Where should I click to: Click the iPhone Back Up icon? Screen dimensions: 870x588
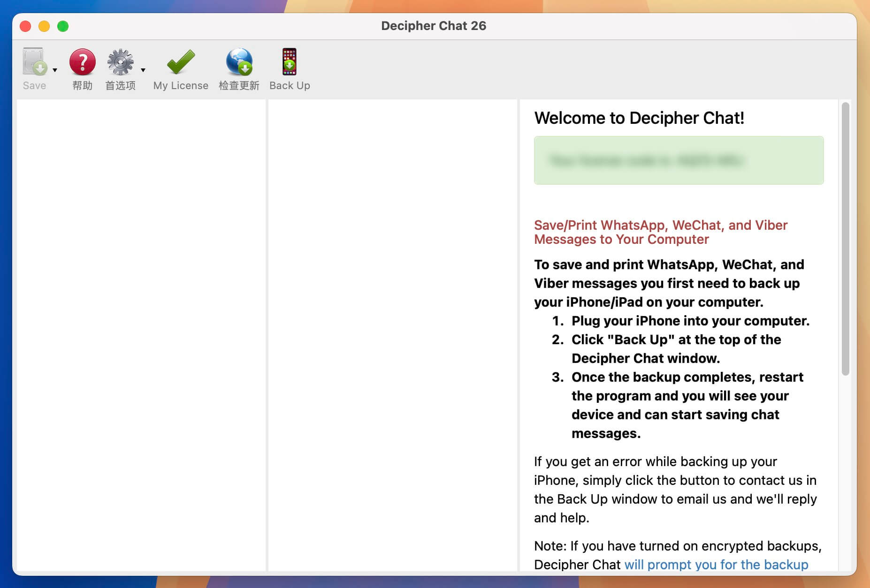[x=290, y=61]
